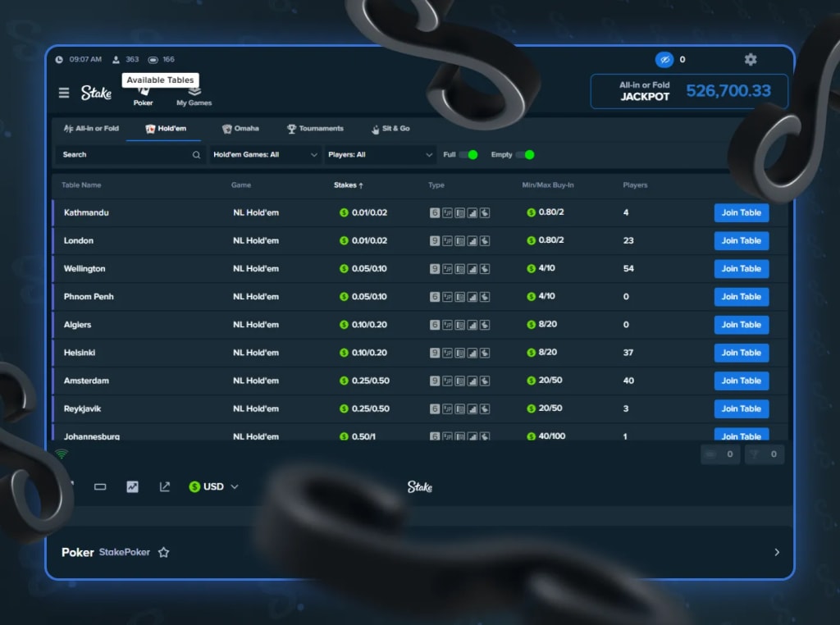
Task: Open the USD currency selector
Action: [x=212, y=486]
